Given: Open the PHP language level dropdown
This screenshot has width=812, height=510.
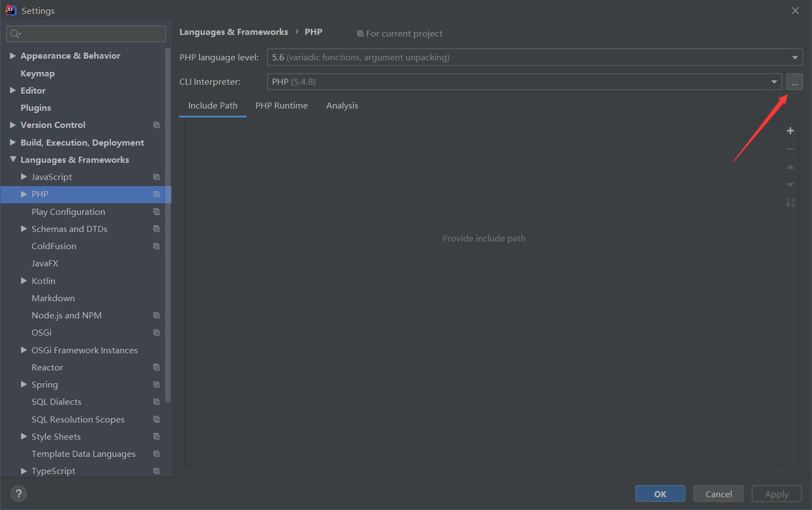Looking at the screenshot, I should pos(794,57).
